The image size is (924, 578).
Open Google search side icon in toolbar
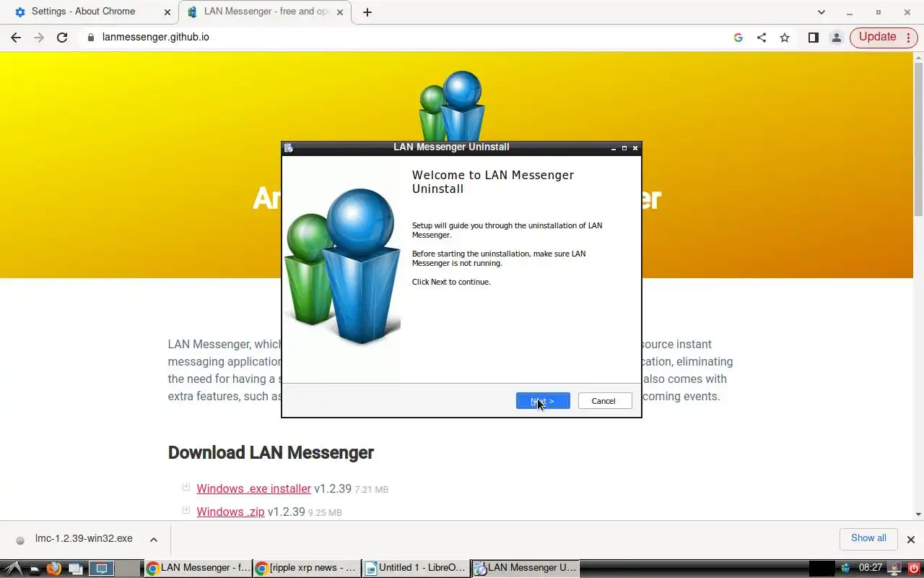[x=738, y=38]
